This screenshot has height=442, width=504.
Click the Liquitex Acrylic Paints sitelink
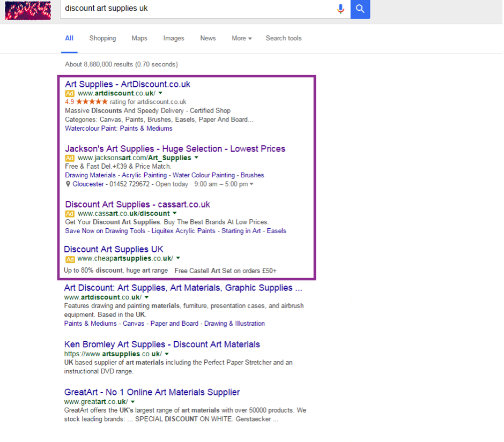point(183,231)
